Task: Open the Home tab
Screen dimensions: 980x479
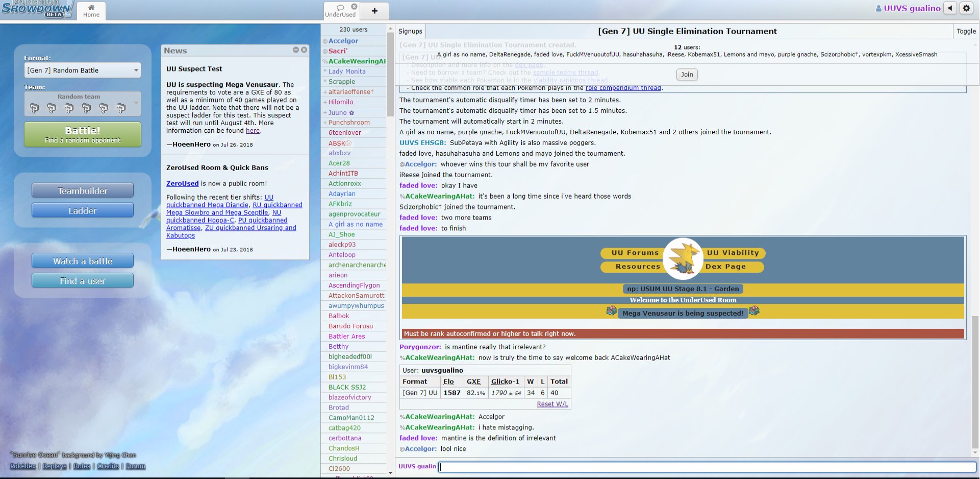Action: [x=91, y=11]
